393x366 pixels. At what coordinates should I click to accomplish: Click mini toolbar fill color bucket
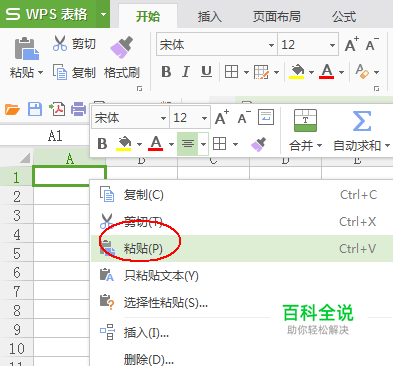pos(124,144)
